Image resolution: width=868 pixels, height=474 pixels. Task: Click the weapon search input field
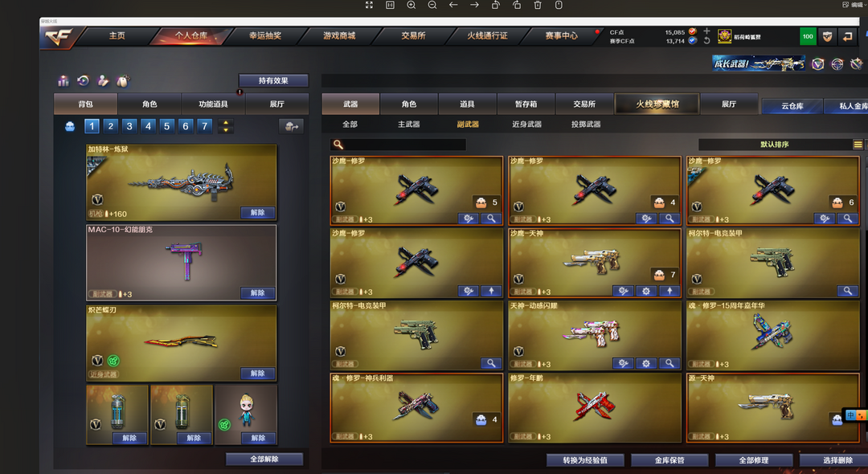(398, 145)
